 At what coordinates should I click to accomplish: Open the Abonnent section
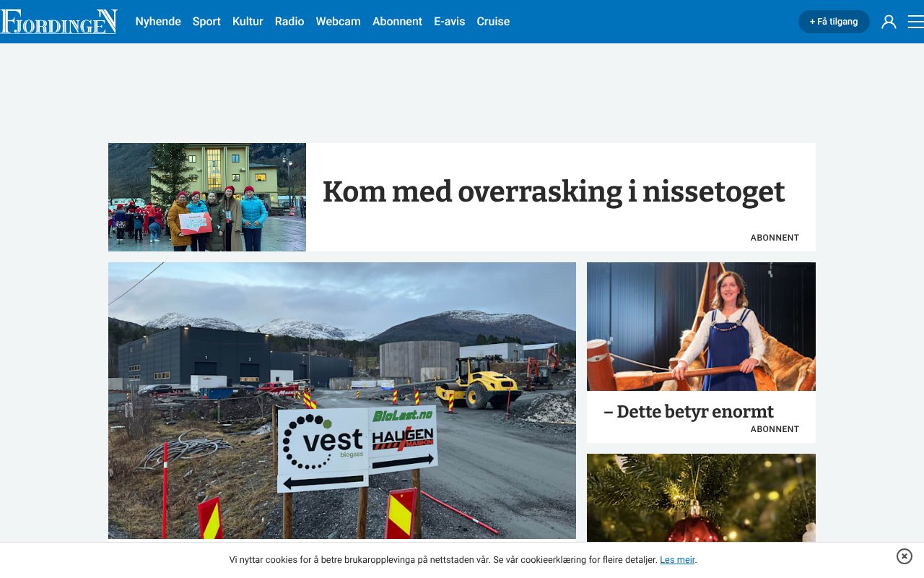click(x=397, y=22)
